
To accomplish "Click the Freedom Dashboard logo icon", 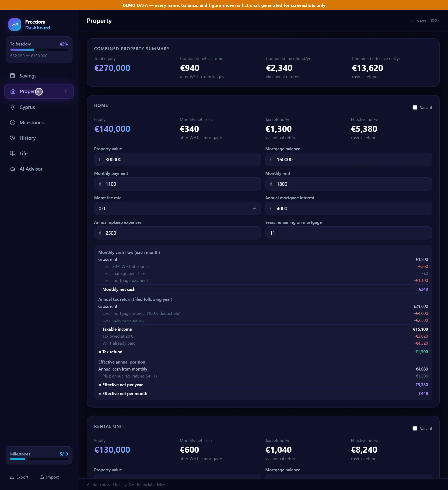I will [15, 24].
